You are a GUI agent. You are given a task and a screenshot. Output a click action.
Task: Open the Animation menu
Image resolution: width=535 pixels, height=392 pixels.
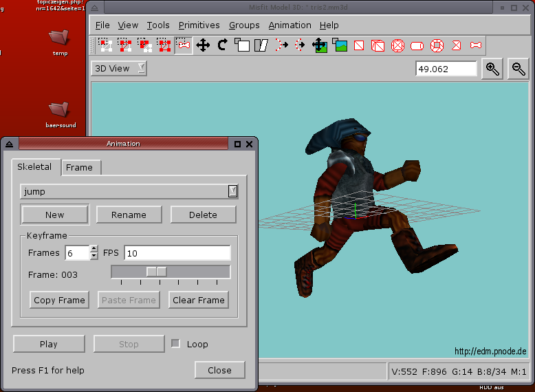tap(290, 25)
